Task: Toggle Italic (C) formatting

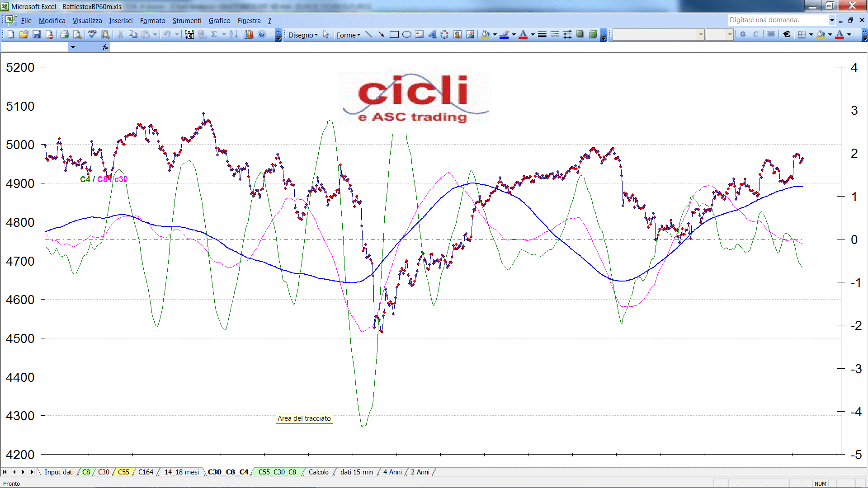Action: click(756, 35)
